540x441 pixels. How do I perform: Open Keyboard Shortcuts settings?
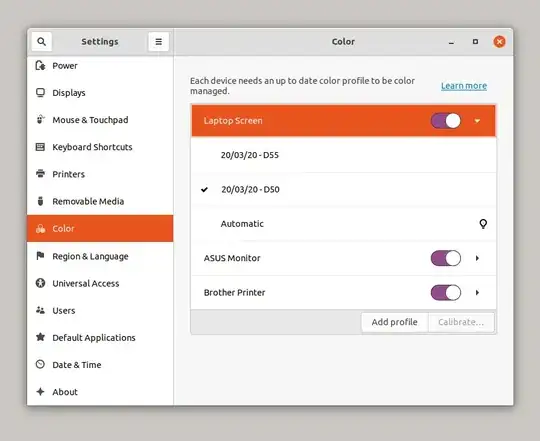coord(100,147)
